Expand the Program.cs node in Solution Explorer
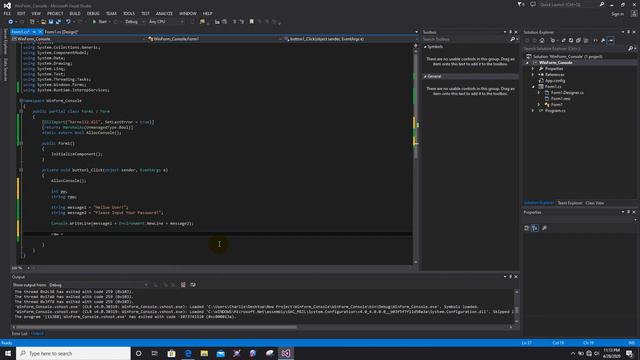The height and width of the screenshot is (360, 640). point(533,111)
